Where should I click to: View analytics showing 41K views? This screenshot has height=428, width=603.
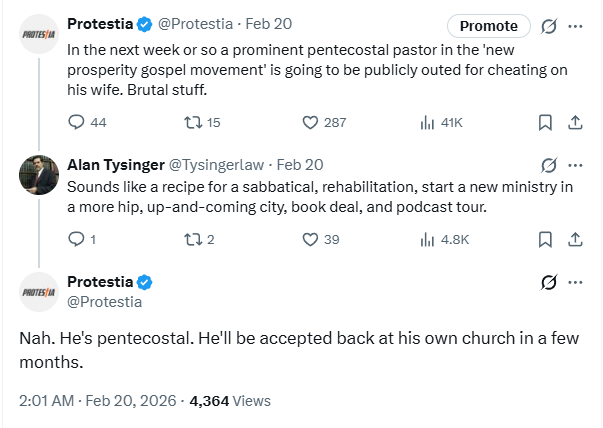427,122
